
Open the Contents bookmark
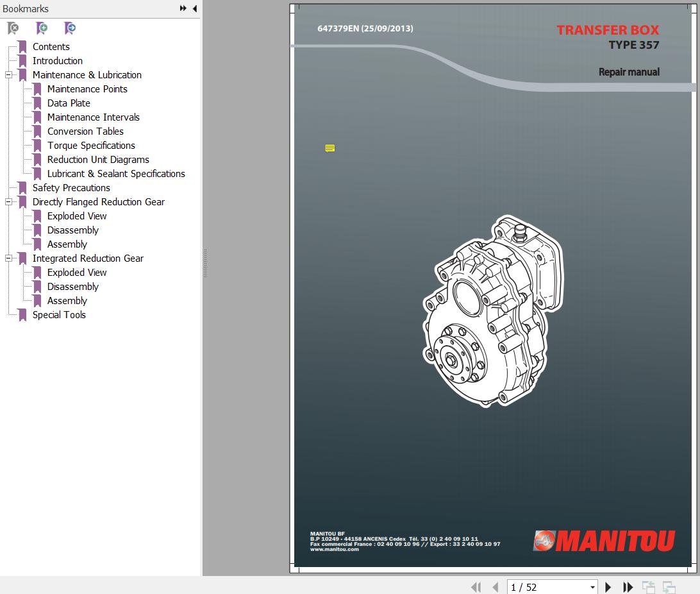click(51, 47)
